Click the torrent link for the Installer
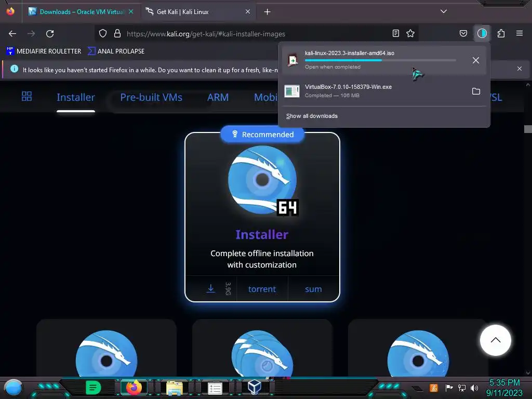This screenshot has height=399, width=532. [x=262, y=289]
